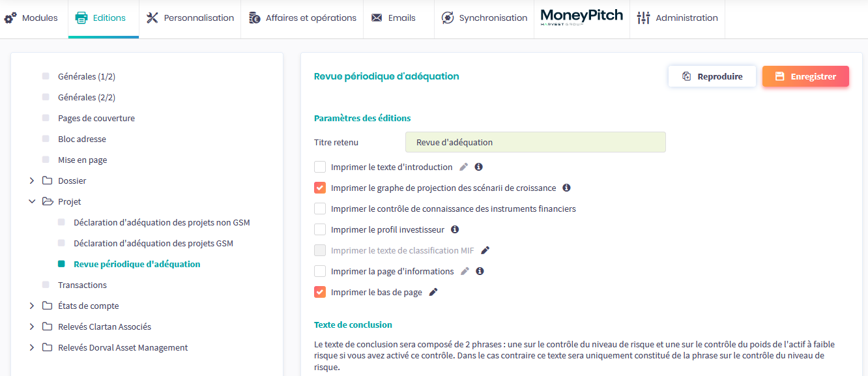Toggle 'Imprimer le profil investisseur' checkbox
The image size is (868, 376).
(320, 229)
